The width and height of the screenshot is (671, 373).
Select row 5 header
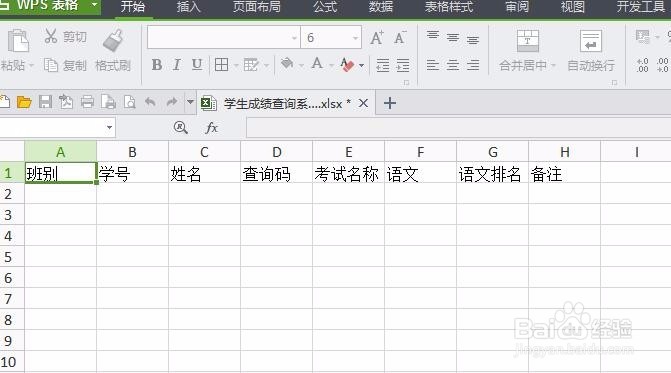coord(12,257)
